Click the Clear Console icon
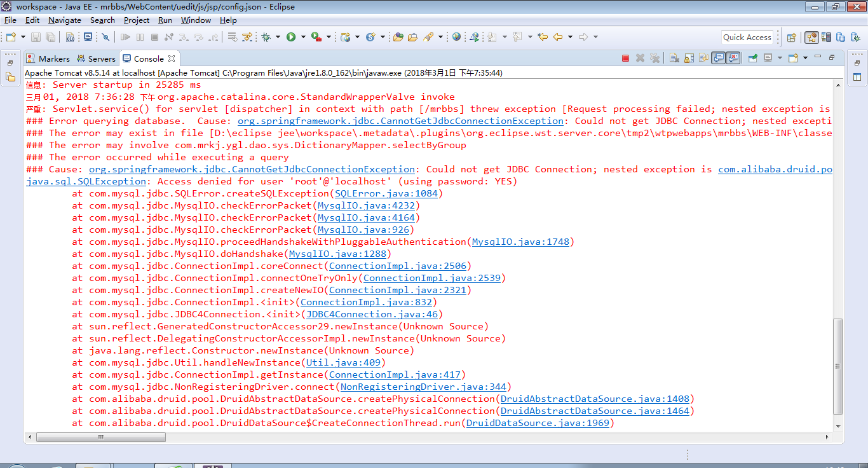 point(674,58)
